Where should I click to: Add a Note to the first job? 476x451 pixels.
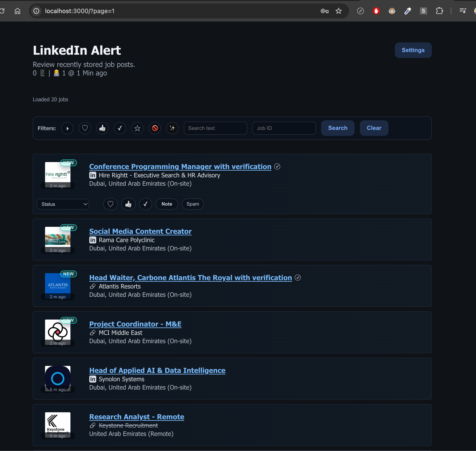[x=167, y=204]
